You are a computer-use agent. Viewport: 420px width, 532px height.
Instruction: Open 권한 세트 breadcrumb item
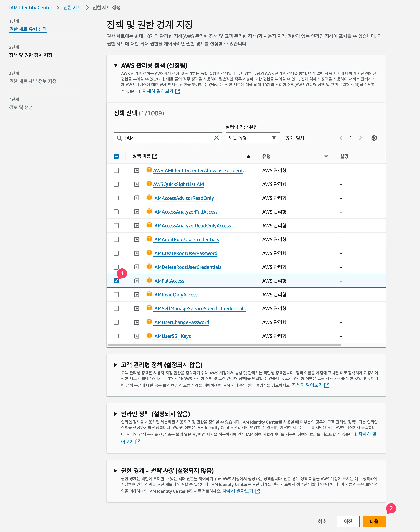(x=72, y=8)
